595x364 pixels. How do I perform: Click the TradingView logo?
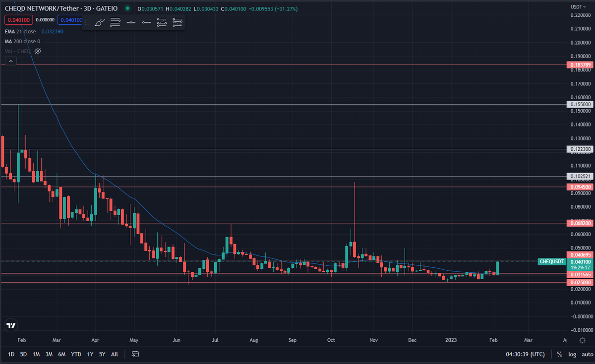coord(10,326)
